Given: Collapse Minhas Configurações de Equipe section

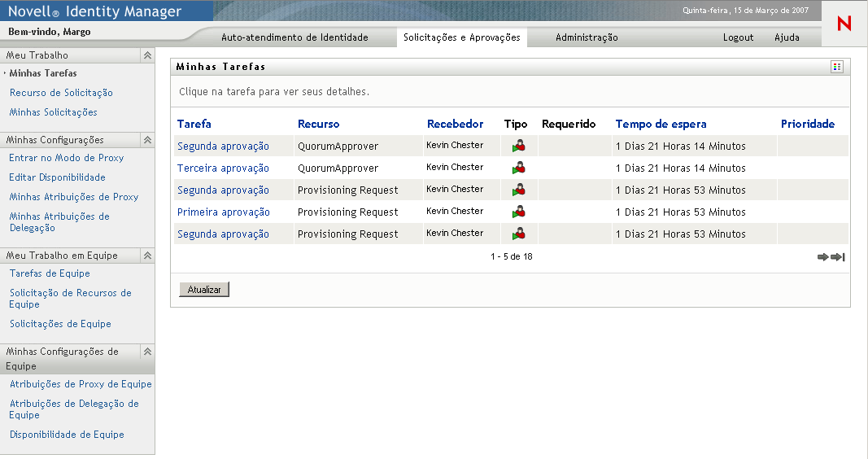Looking at the screenshot, I should click(x=147, y=352).
